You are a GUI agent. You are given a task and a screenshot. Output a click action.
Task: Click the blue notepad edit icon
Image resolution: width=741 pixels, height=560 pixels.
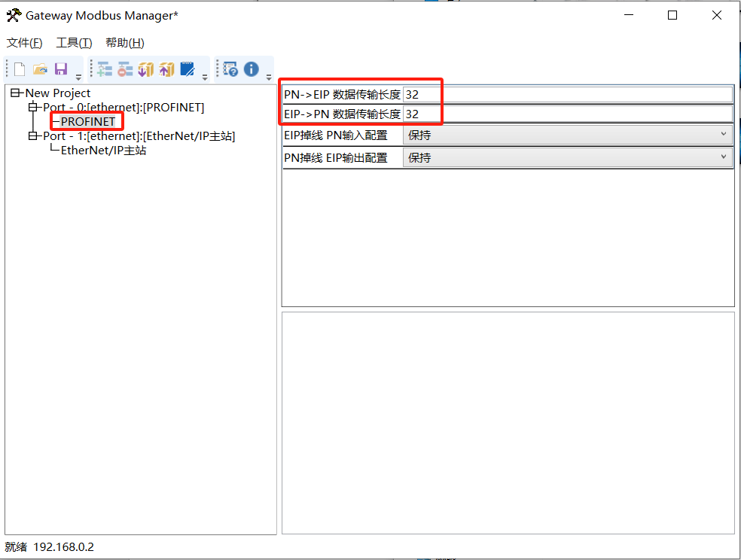point(188,69)
